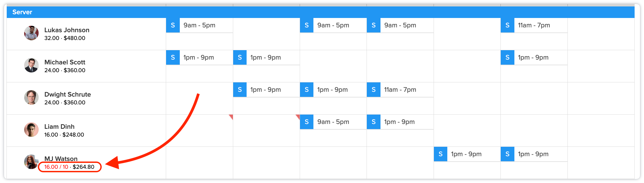This screenshot has height=183, width=644.
Task: Click S icon on Lukas's 11am - 7pm shift
Action: click(x=507, y=25)
